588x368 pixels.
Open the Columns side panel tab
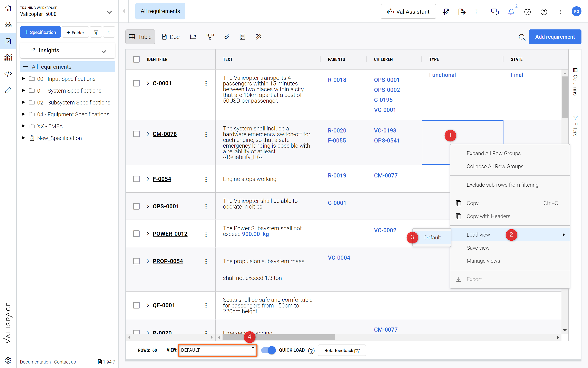click(575, 82)
